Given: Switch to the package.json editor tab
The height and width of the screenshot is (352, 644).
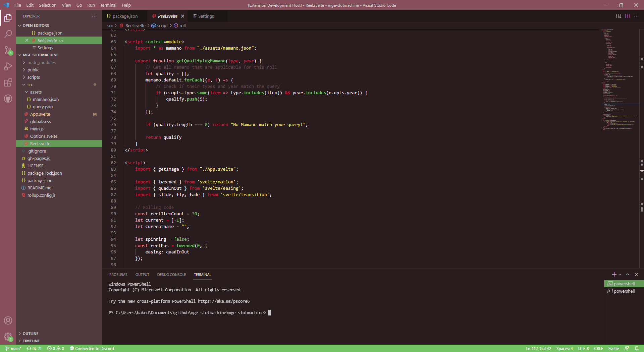Looking at the screenshot, I should click(x=125, y=16).
